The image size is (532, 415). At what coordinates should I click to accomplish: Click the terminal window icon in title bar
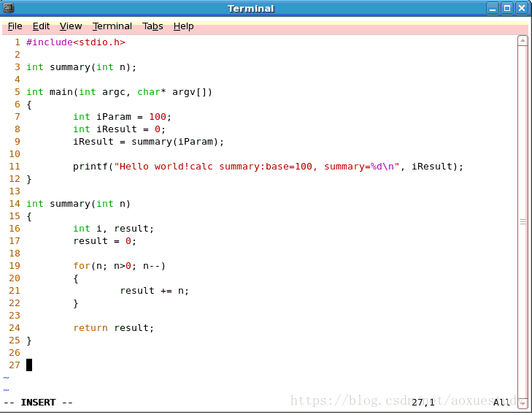pyautogui.click(x=9, y=8)
